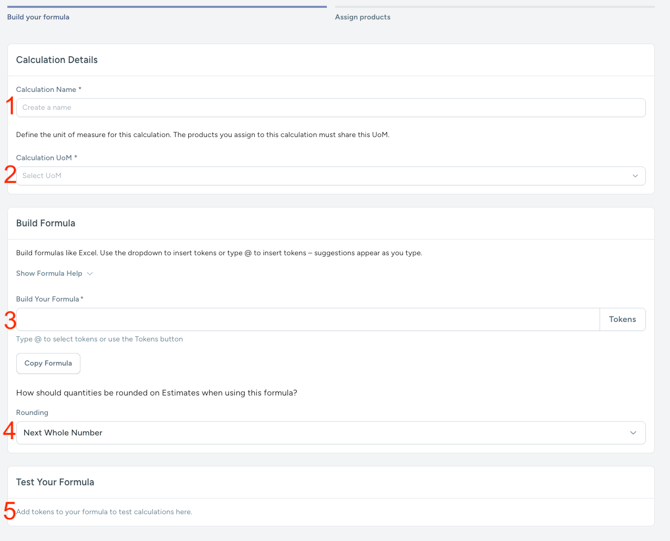670x541 pixels.
Task: Click the blue step progress bar at top
Action: click(166, 6)
